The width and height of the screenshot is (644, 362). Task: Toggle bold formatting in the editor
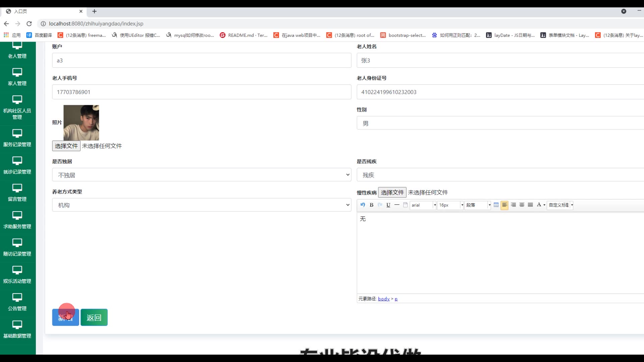coord(371,205)
